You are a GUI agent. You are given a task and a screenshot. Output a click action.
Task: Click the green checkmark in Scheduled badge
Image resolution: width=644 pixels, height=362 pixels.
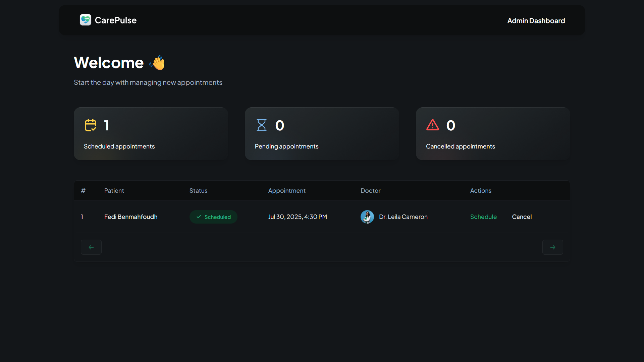199,217
